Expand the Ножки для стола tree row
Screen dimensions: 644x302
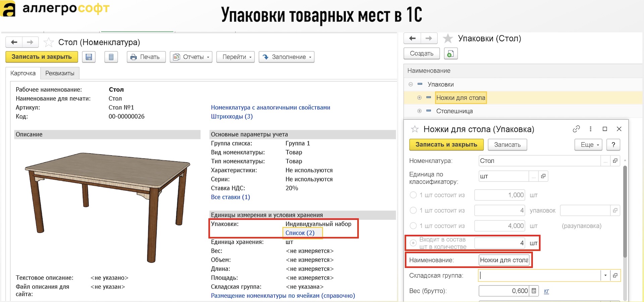[x=419, y=98]
